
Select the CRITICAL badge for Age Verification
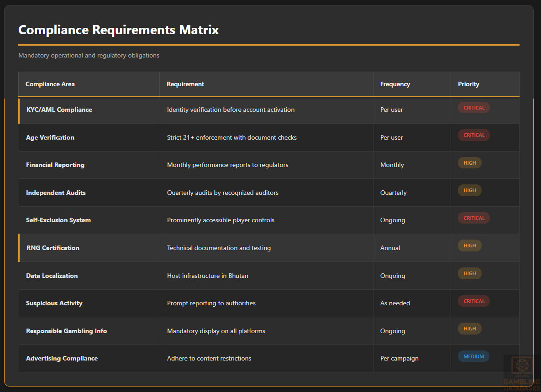(x=473, y=135)
